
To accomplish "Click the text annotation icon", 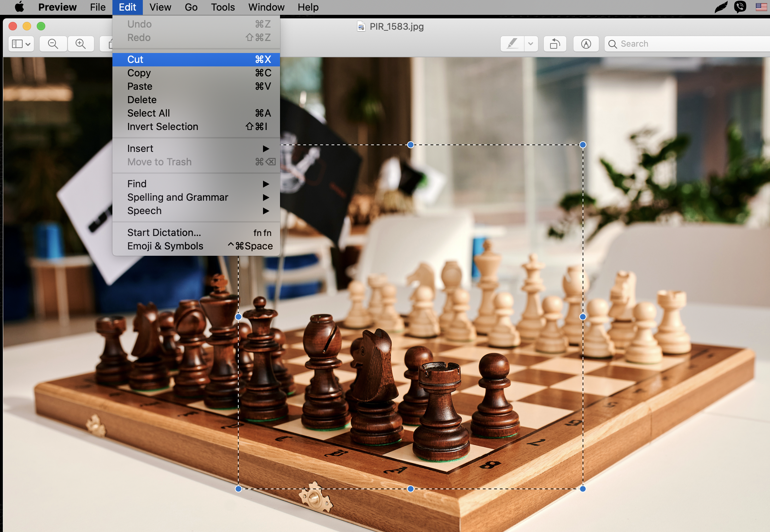I will 585,44.
